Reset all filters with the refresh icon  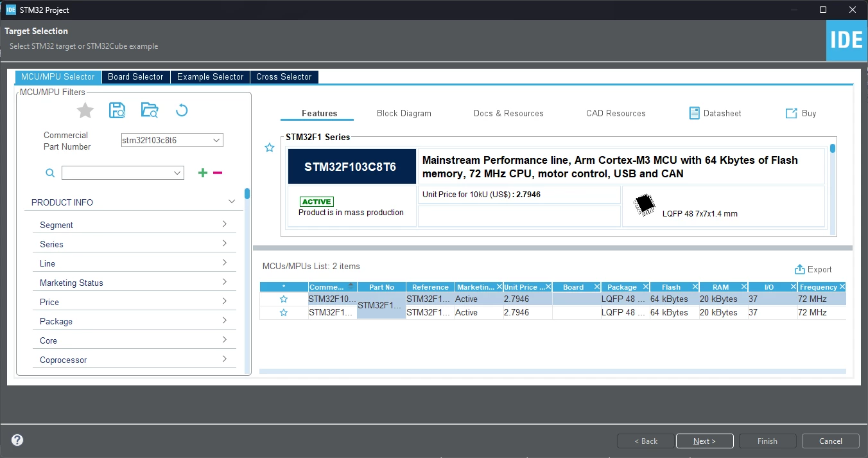pos(182,110)
